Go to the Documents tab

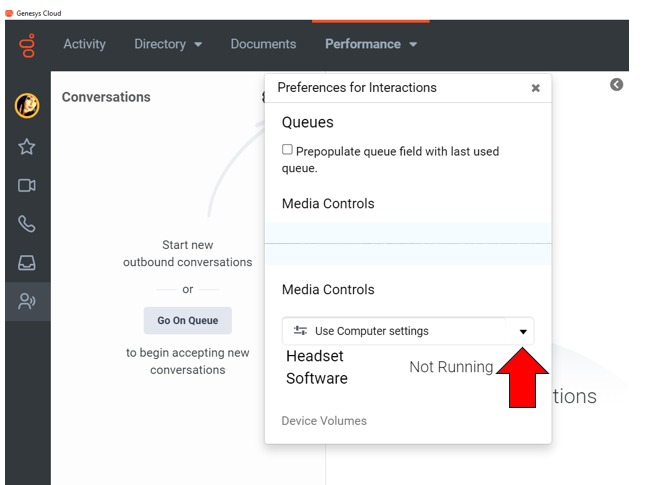point(263,44)
